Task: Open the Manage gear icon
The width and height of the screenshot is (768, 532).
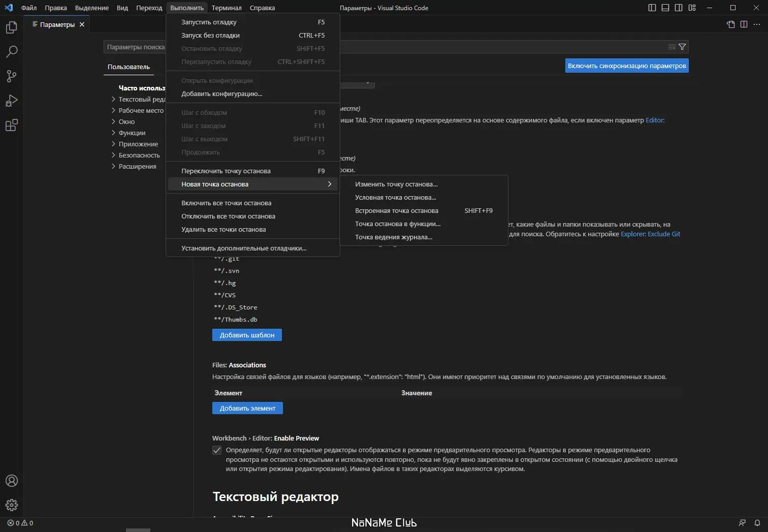Action: click(11, 505)
